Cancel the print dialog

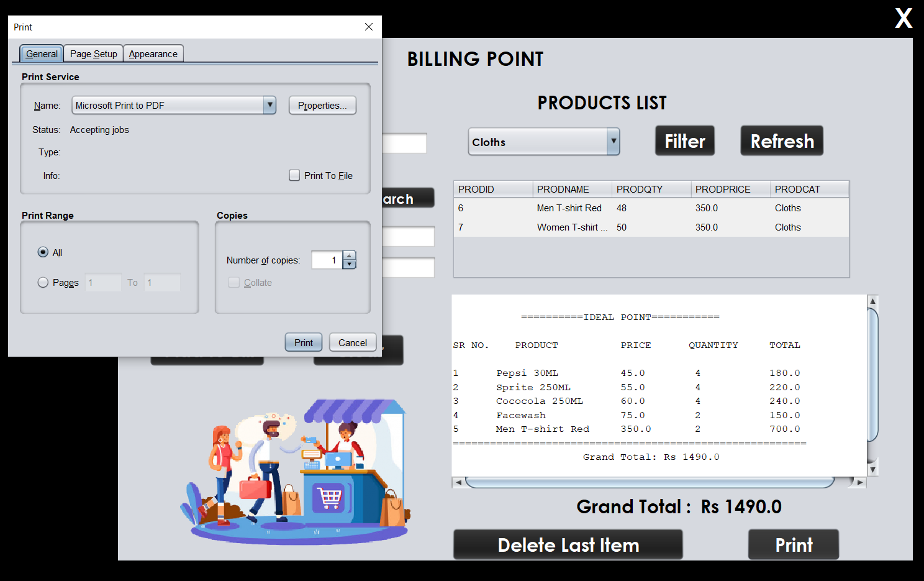[x=352, y=342]
